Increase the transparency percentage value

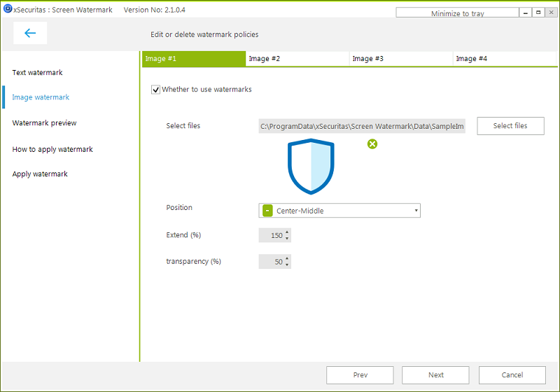point(287,258)
